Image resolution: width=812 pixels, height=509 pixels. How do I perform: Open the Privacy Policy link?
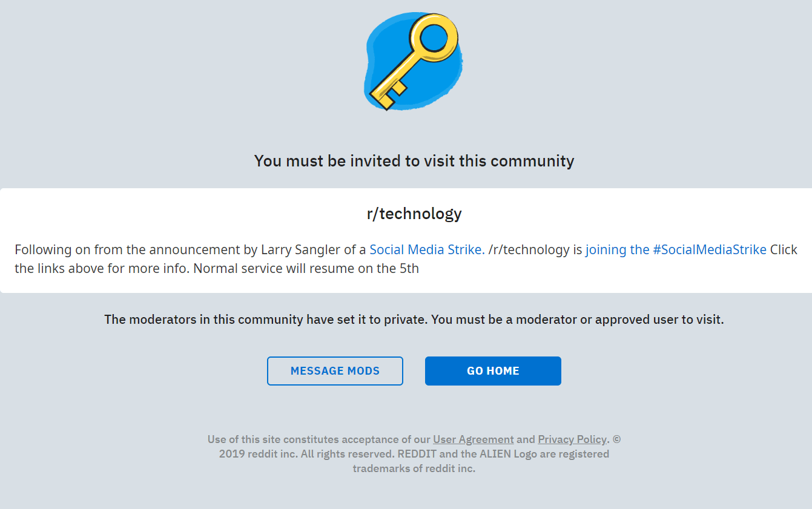pos(572,439)
